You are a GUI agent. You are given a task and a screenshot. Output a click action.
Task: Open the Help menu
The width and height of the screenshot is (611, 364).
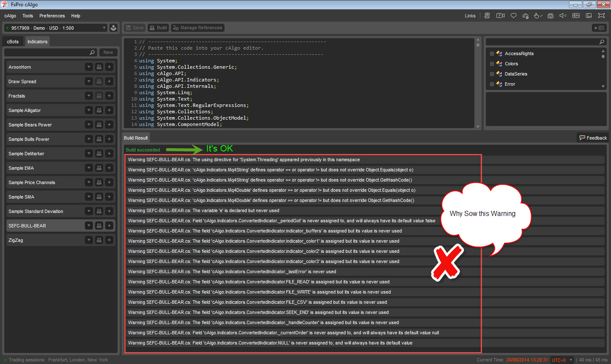point(76,16)
